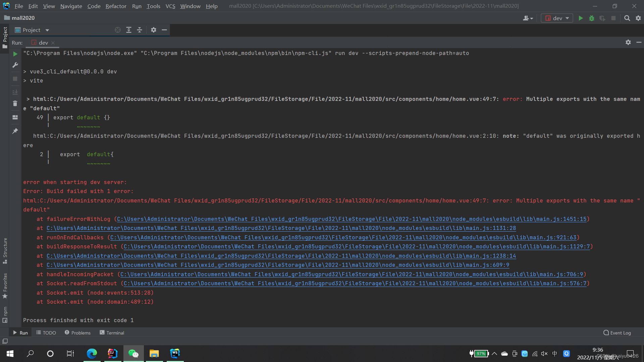Open the dev run configuration dropdown
This screenshot has width=644, height=362.
point(557,18)
